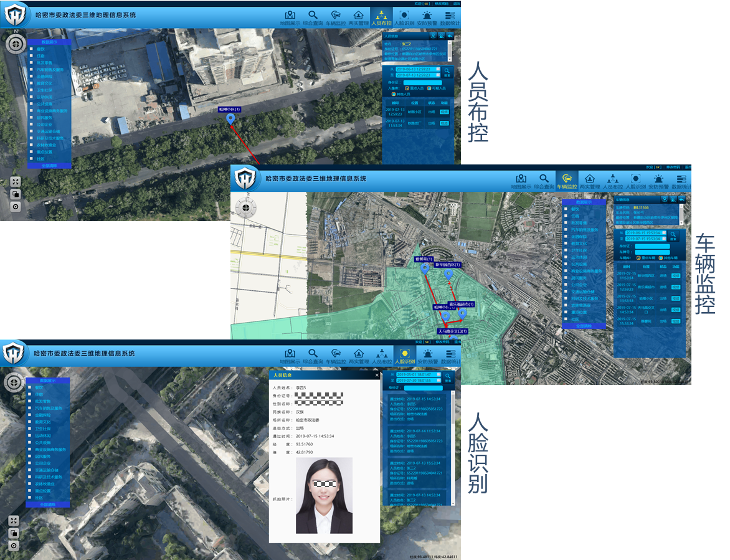Click 安防预警 alarm icon in the face recognition window
The image size is (730, 560).
[427, 354]
